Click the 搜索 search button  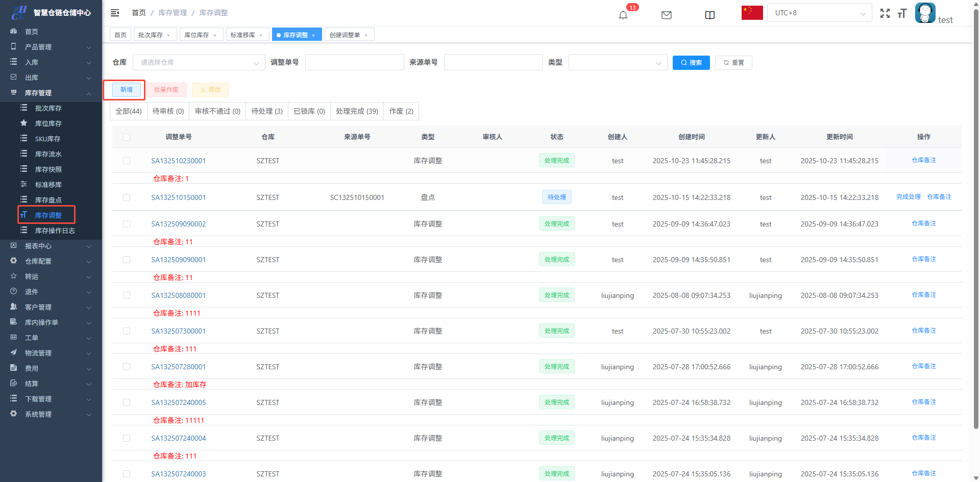(x=691, y=62)
